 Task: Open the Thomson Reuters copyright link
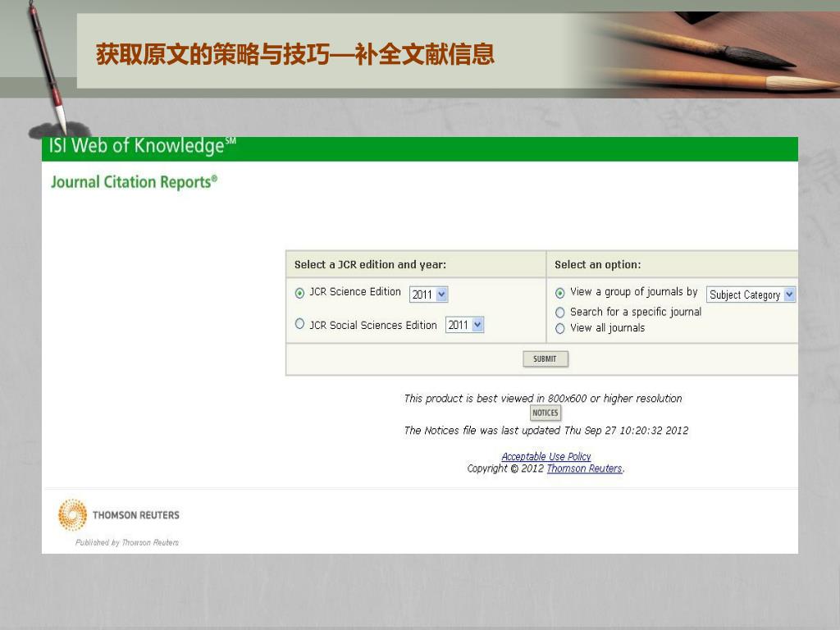click(584, 468)
